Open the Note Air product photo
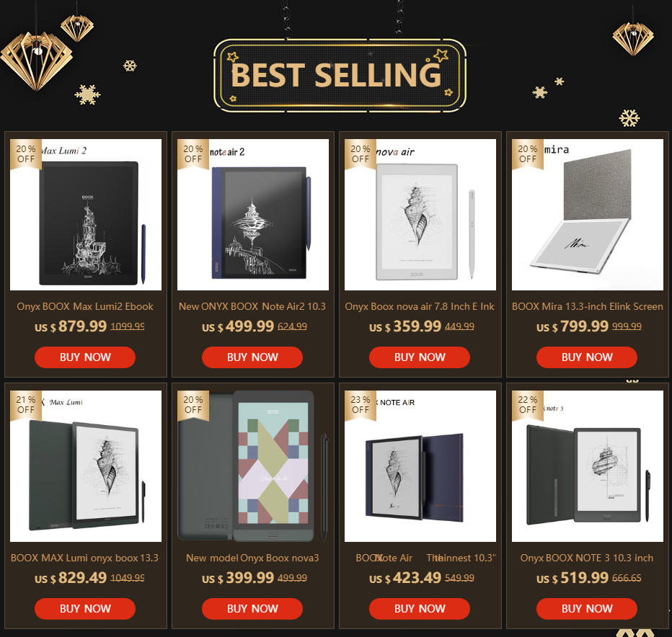Viewport: 672px width, 637px height. 420,466
